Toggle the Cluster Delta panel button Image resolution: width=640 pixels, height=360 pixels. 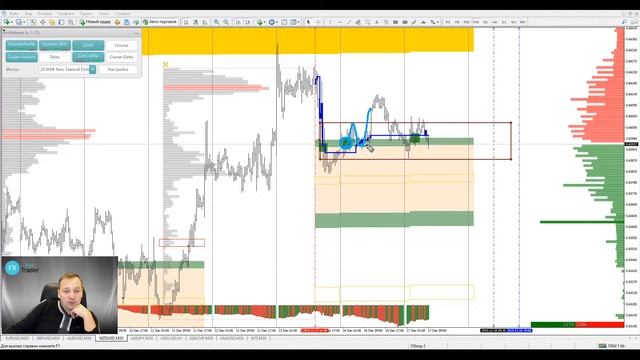click(121, 57)
